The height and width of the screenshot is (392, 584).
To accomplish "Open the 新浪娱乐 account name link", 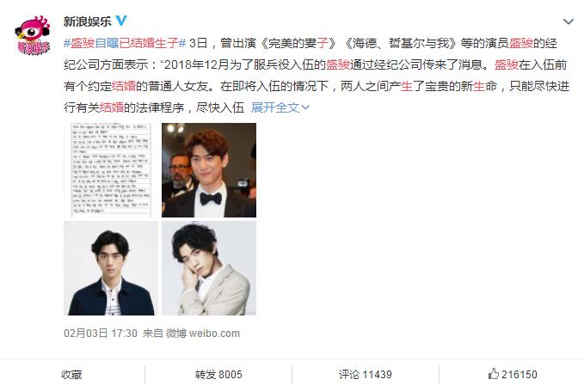I will [x=88, y=21].
